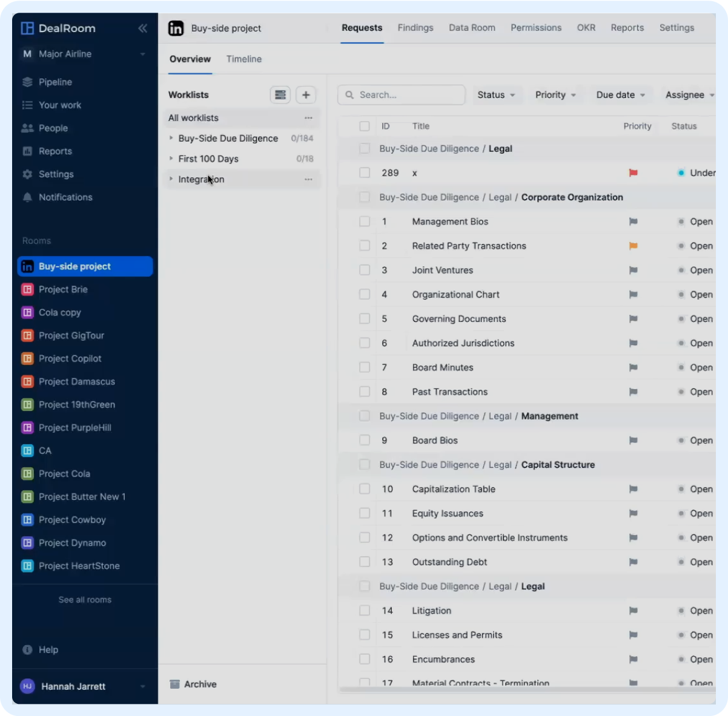This screenshot has height=716, width=728.
Task: Expand the First 100 Days worklist
Action: (x=171, y=159)
